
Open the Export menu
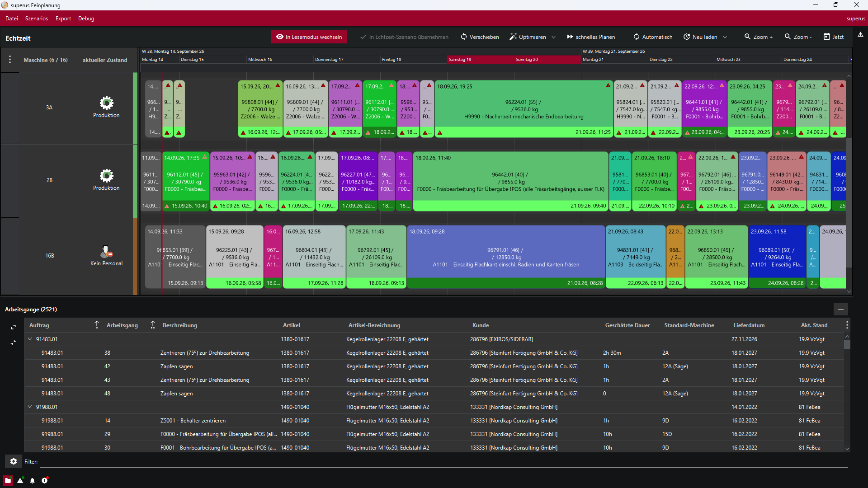click(63, 19)
